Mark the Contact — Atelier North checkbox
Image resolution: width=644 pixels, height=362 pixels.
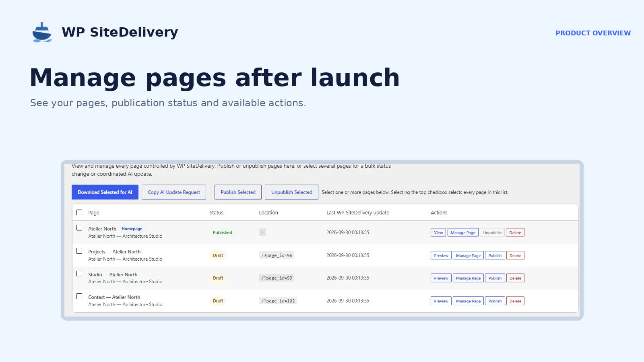point(79,296)
